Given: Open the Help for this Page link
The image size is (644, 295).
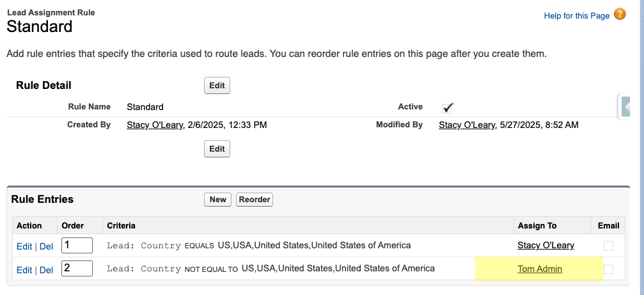Looking at the screenshot, I should click(x=576, y=15).
